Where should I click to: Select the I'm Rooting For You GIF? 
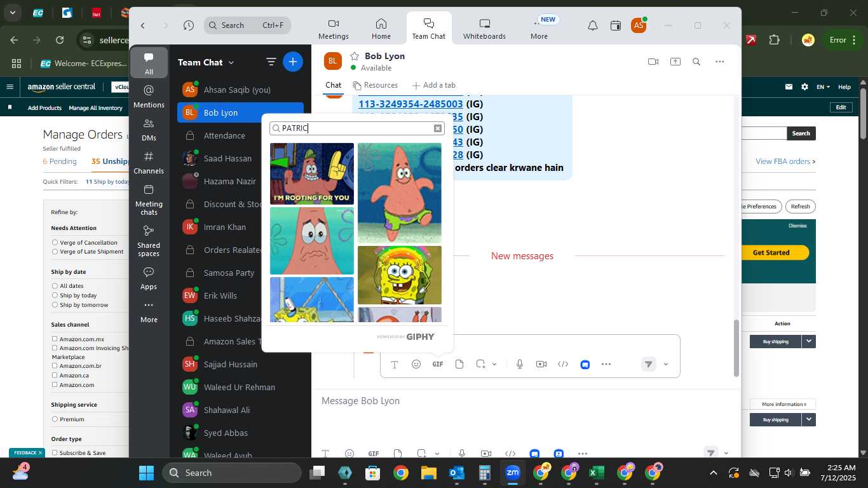pyautogui.click(x=312, y=173)
